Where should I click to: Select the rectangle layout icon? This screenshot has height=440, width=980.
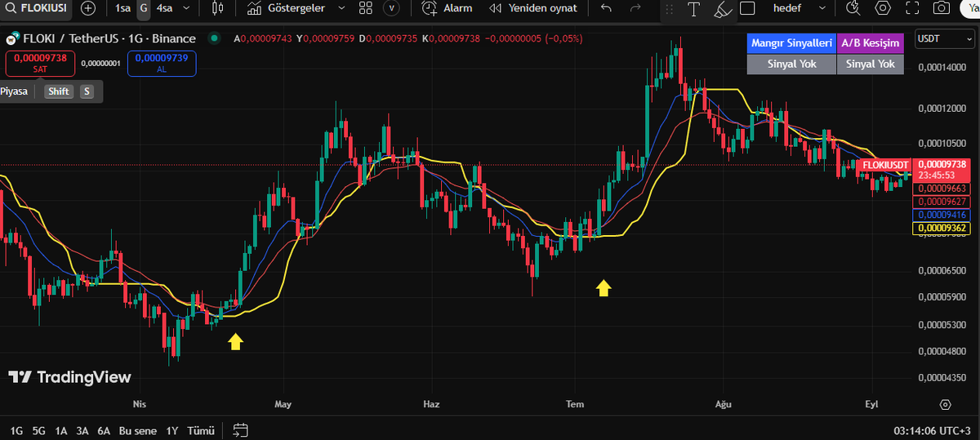point(747,8)
